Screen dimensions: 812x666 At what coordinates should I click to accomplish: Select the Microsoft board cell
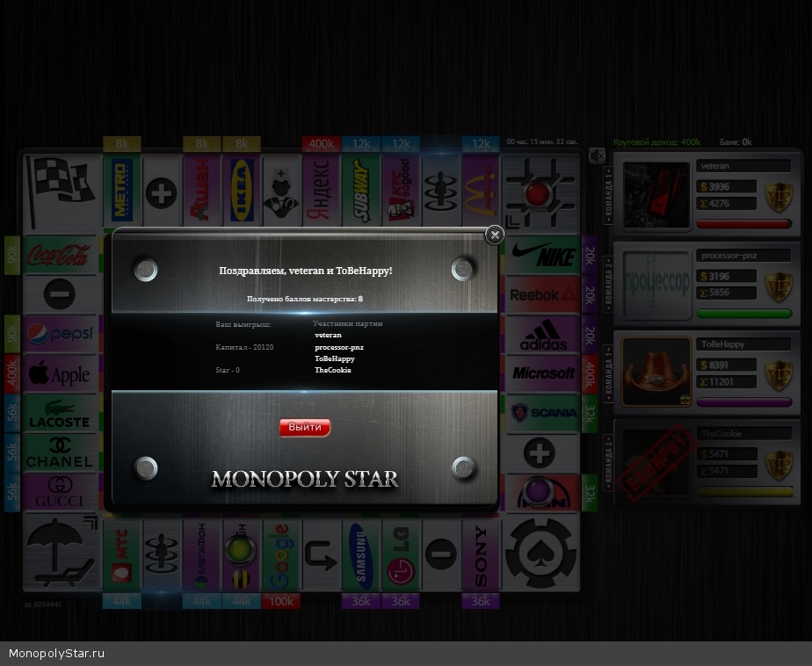[x=543, y=373]
